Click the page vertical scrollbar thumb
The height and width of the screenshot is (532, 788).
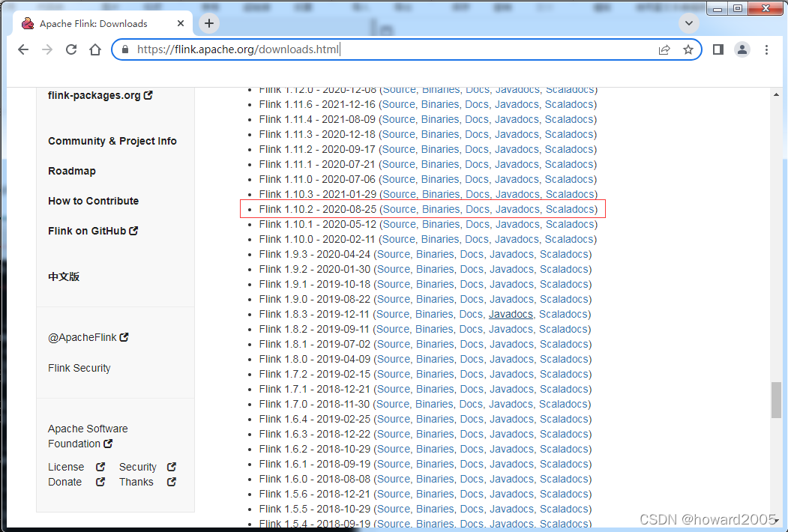(777, 400)
